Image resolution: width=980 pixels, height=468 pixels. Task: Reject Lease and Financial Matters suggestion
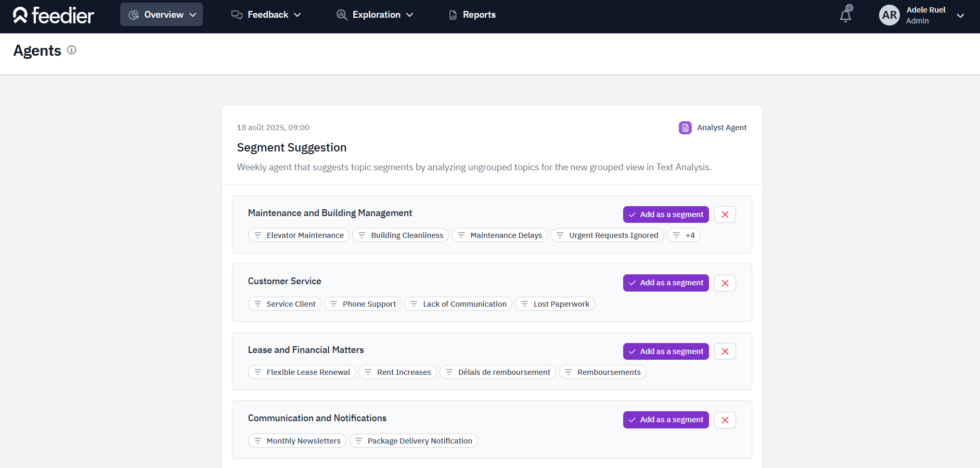click(725, 351)
